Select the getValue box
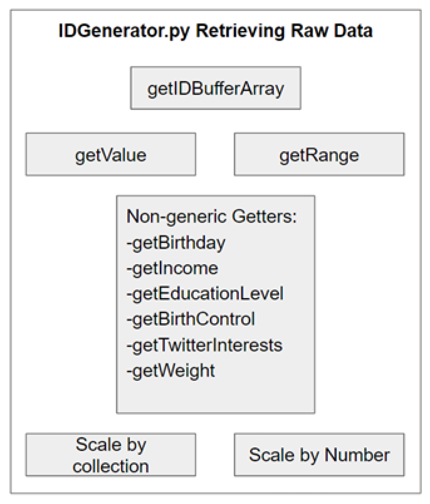The width and height of the screenshot is (430, 504). point(111,155)
